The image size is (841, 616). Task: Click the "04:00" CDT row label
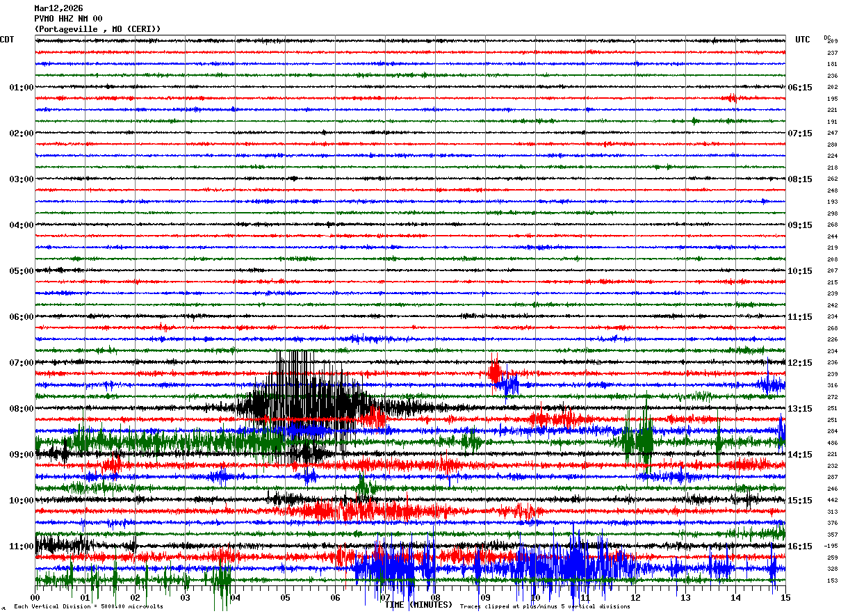pyautogui.click(x=22, y=225)
